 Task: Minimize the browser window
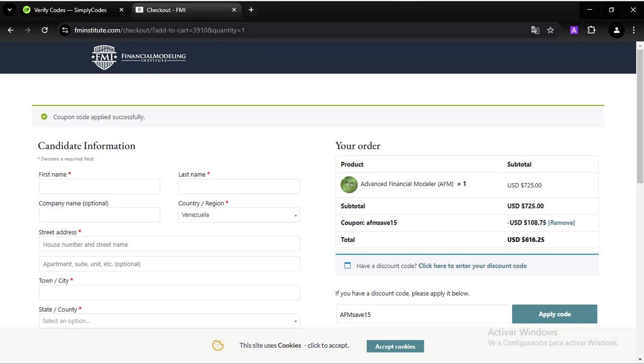tap(589, 9)
